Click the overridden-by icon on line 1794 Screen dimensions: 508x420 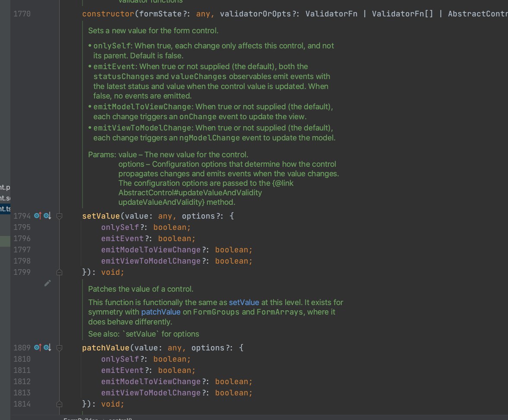(x=47, y=216)
